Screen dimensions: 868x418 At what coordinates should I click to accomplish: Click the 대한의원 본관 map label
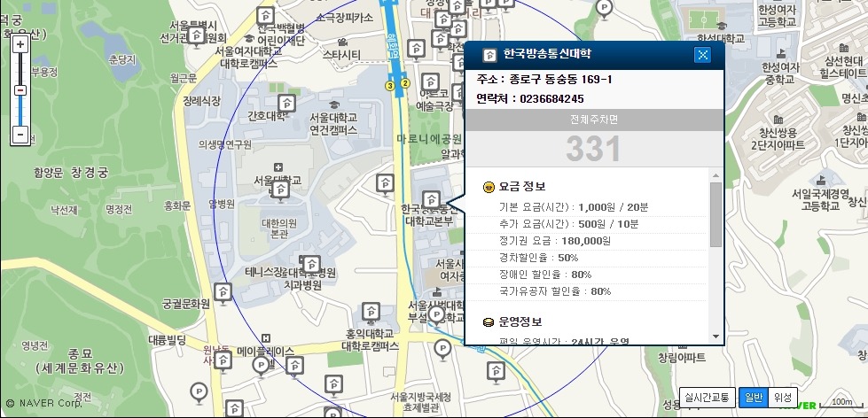coord(279,228)
